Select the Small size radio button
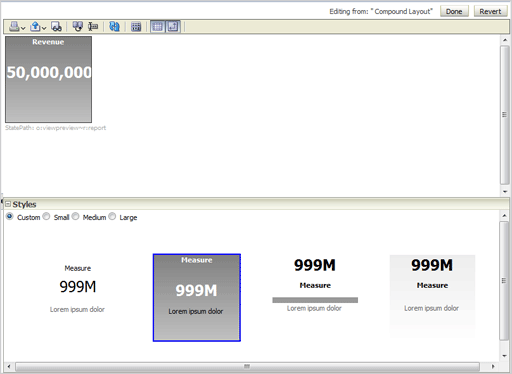Screen dimensions: 512x374 tap(47, 217)
